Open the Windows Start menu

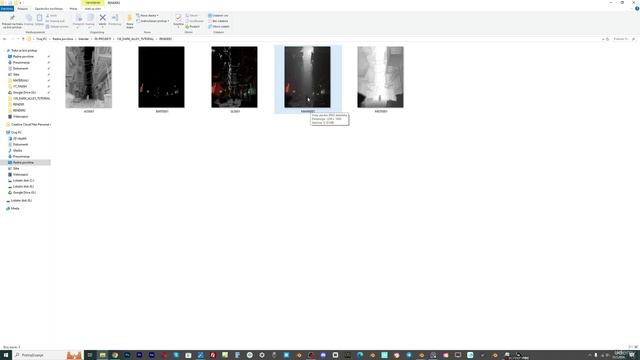(6, 355)
